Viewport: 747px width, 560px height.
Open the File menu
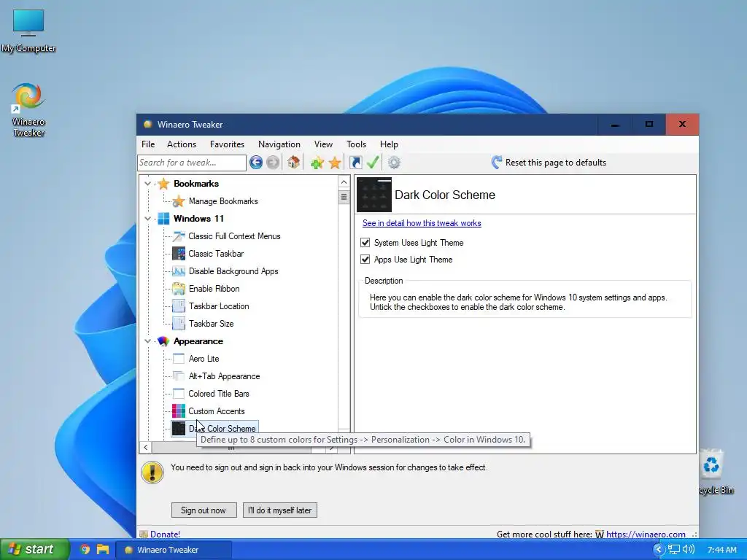[148, 144]
